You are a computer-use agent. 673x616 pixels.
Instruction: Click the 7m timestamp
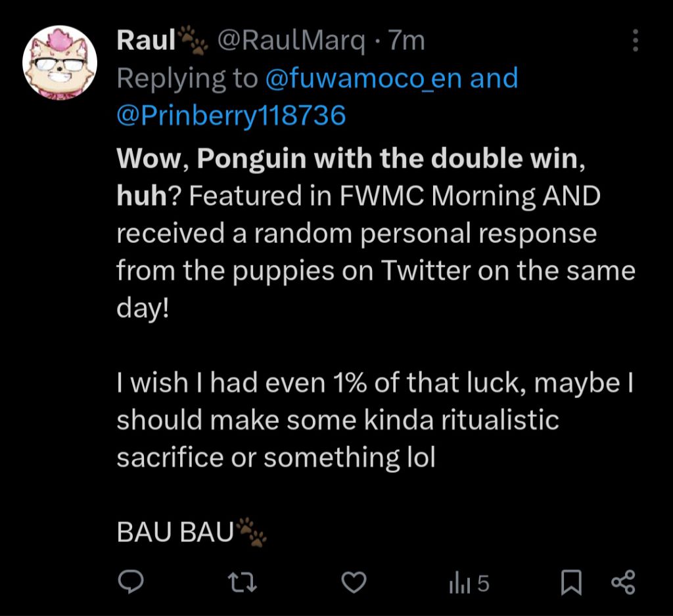407,41
